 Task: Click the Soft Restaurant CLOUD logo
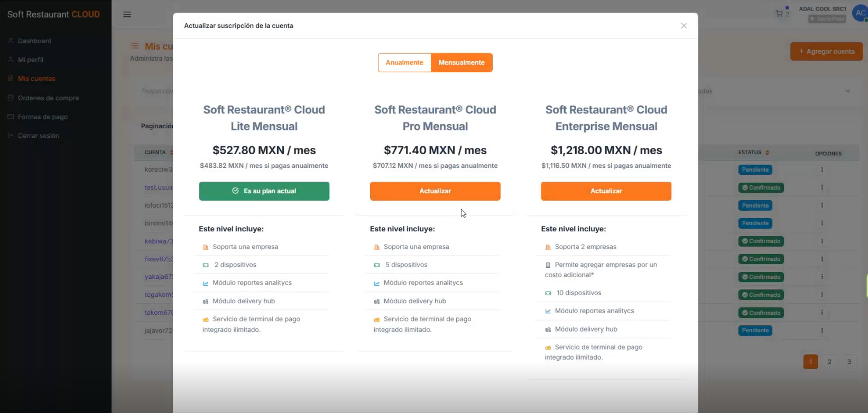coord(53,14)
